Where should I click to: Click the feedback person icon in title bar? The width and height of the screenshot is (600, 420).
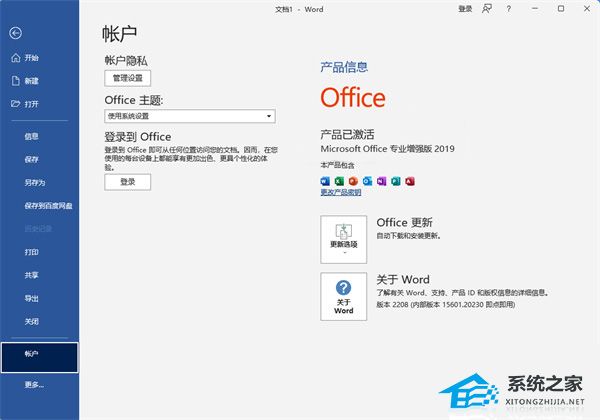tap(487, 9)
